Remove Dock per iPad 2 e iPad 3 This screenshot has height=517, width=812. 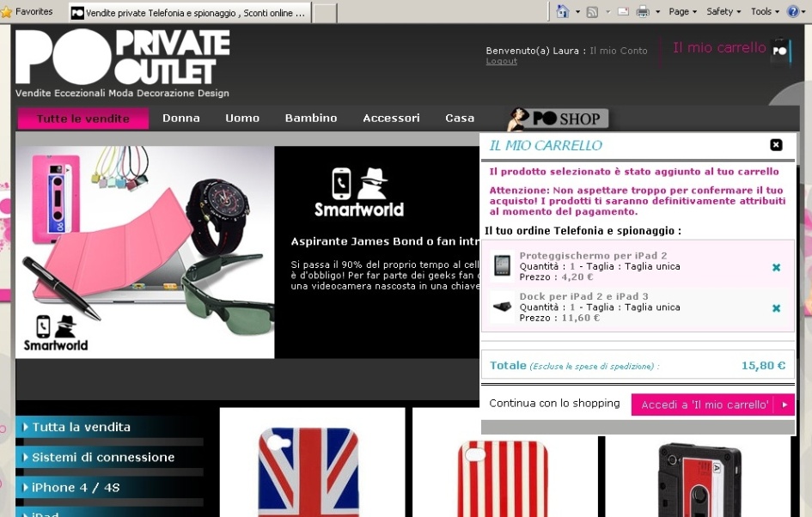[776, 308]
